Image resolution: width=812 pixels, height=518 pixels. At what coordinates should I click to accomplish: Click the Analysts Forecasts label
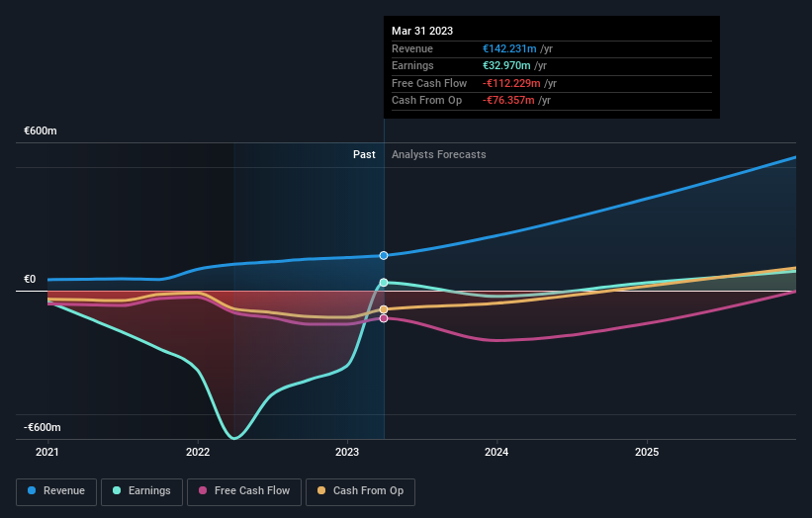[438, 154]
